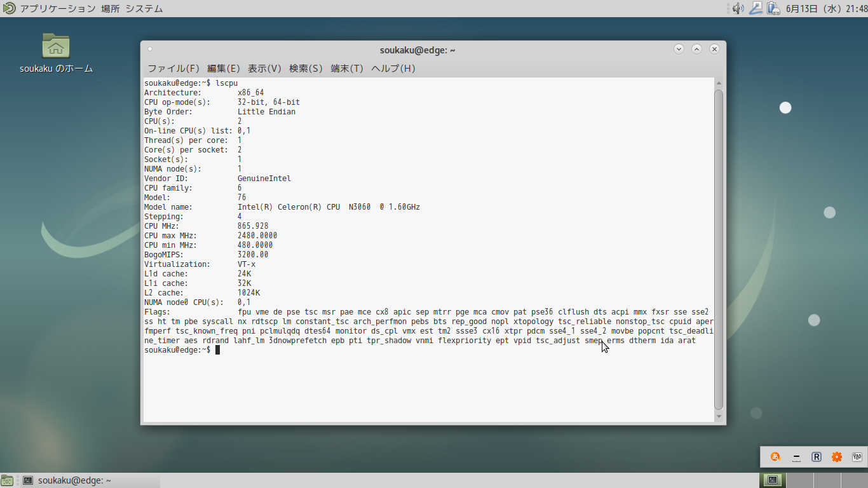
Task: Click the 3dnowprefetch flag text
Action: point(297,341)
